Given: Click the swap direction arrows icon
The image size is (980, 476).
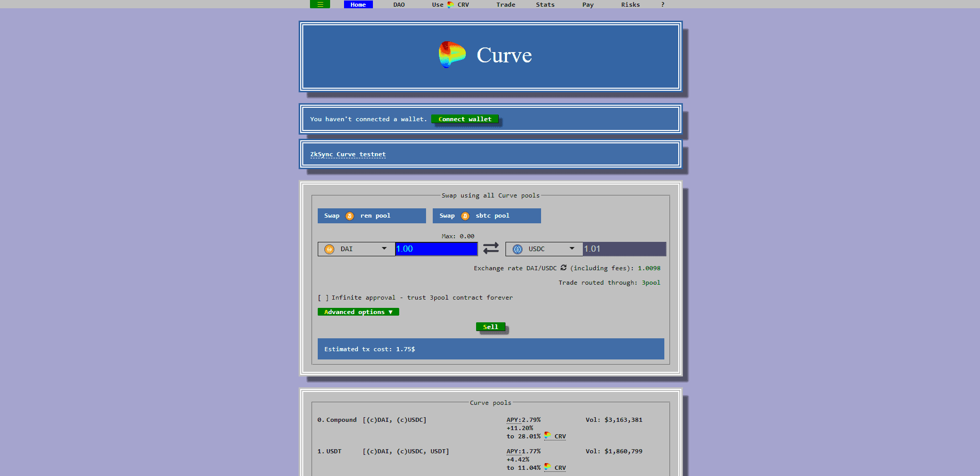Looking at the screenshot, I should (491, 249).
